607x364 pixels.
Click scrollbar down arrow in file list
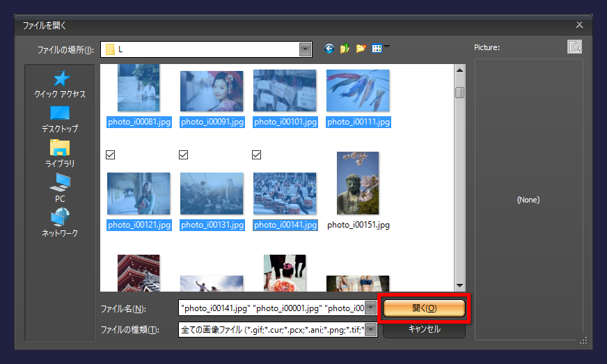[x=459, y=285]
